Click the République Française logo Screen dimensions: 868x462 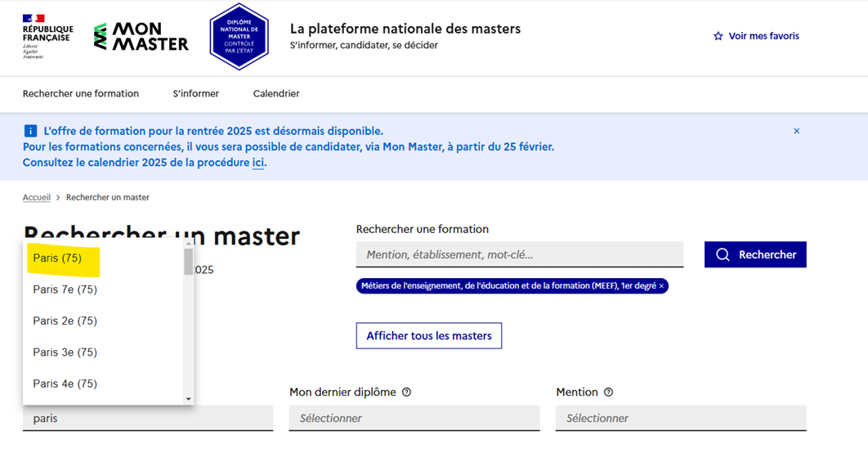tap(47, 37)
